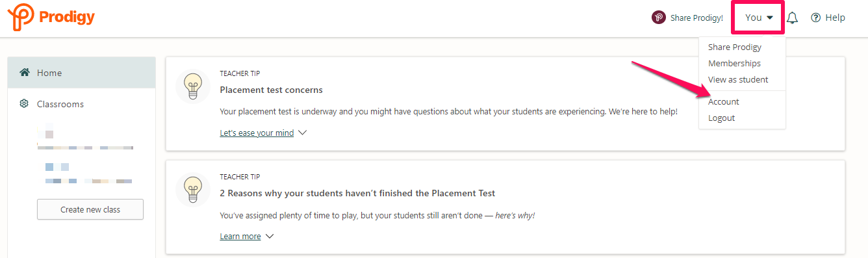Image resolution: width=868 pixels, height=258 pixels.
Task: Select Memberships from the You menu
Action: [x=734, y=63]
